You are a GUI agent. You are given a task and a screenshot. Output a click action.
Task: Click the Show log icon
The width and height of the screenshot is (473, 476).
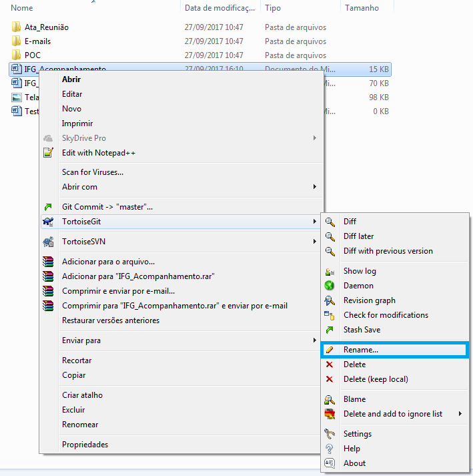pos(329,271)
